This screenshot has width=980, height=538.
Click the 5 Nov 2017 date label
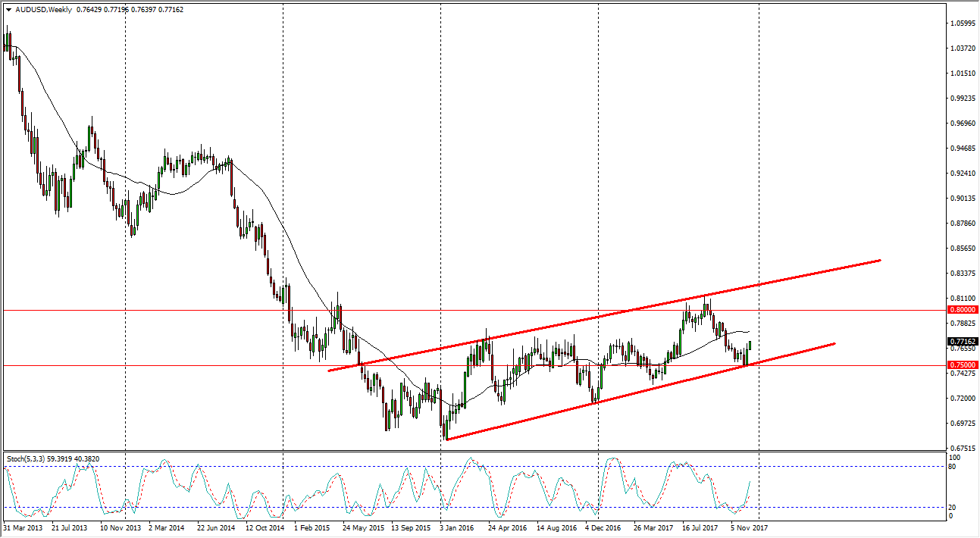click(x=750, y=527)
